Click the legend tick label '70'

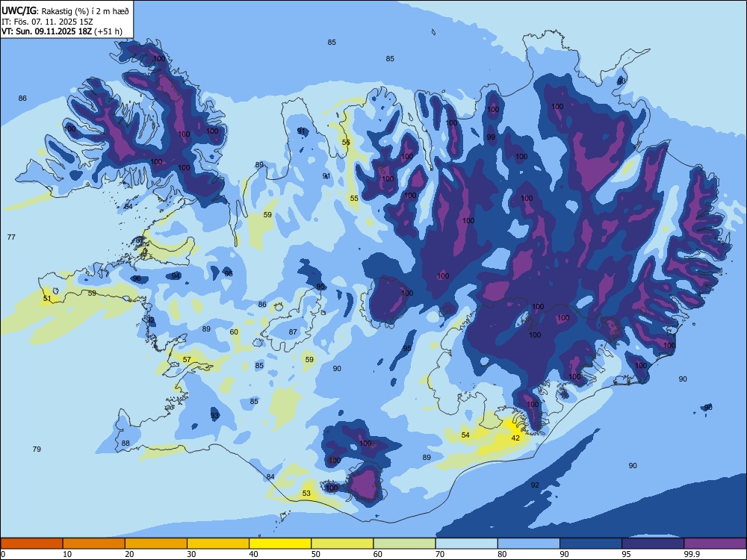(x=440, y=554)
